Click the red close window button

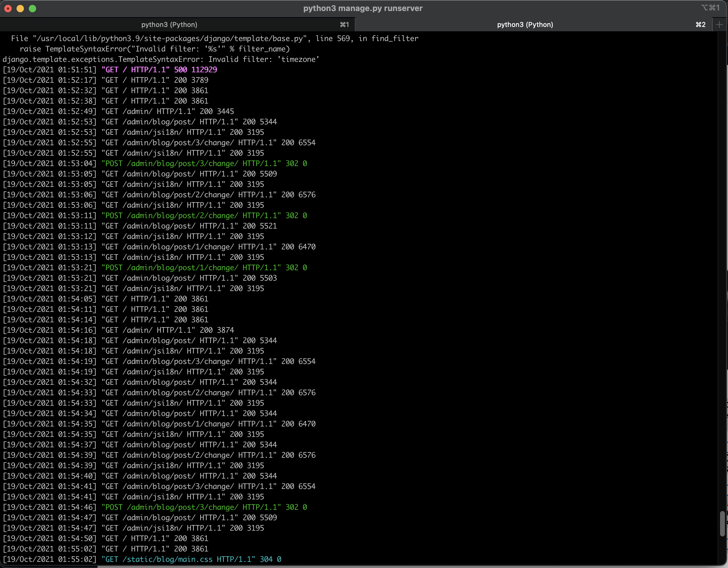[x=8, y=8]
